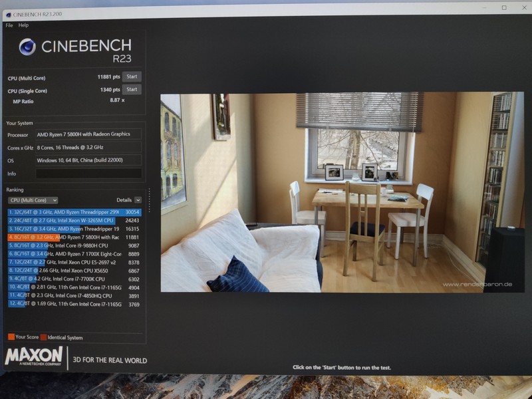Image resolution: width=532 pixels, height=399 pixels.
Task: Start the CPU Multi Core test
Action: pyautogui.click(x=132, y=76)
